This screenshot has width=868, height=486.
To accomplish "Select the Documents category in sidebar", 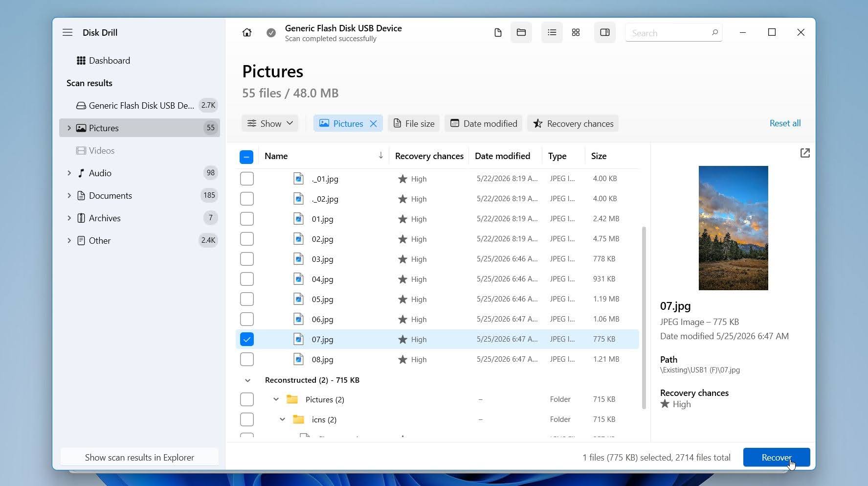I will pyautogui.click(x=139, y=195).
